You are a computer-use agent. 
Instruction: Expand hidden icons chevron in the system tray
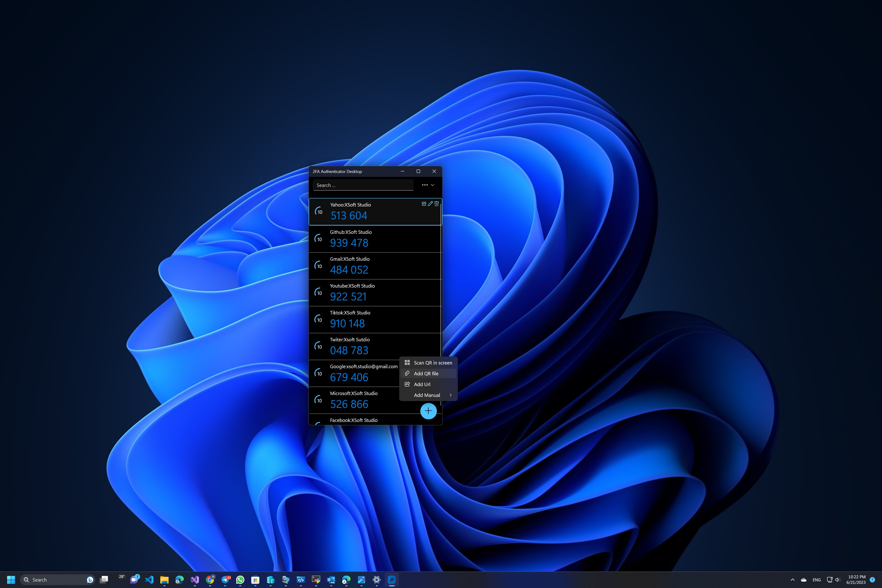tap(792, 579)
